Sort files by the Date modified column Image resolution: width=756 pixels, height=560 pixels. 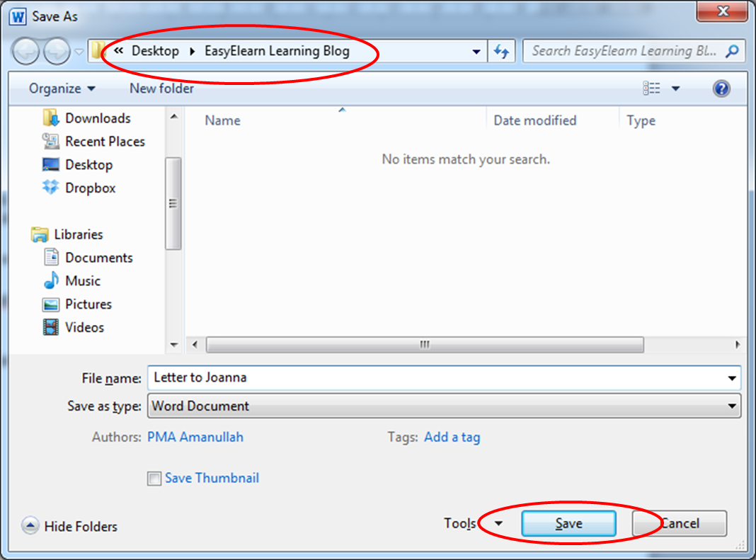tap(534, 120)
